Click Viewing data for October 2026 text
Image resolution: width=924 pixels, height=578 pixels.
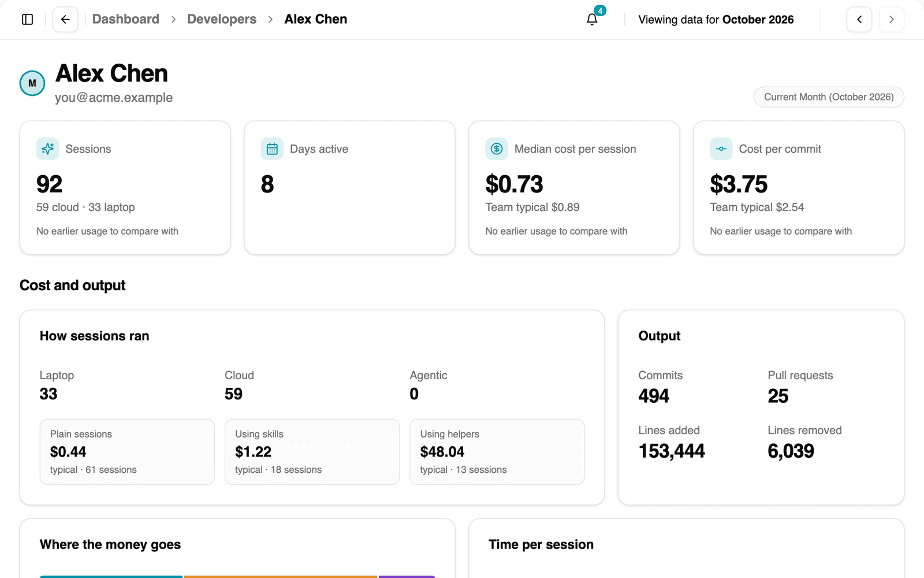pyautogui.click(x=716, y=20)
